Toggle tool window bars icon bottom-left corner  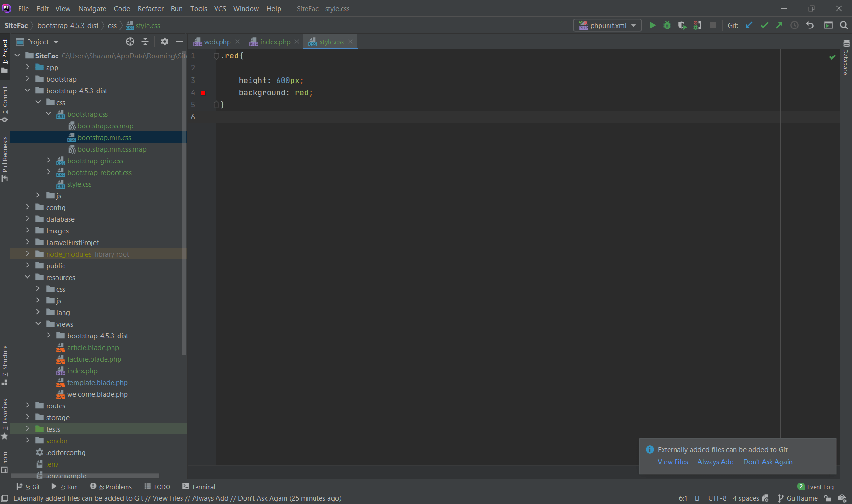click(x=5, y=498)
